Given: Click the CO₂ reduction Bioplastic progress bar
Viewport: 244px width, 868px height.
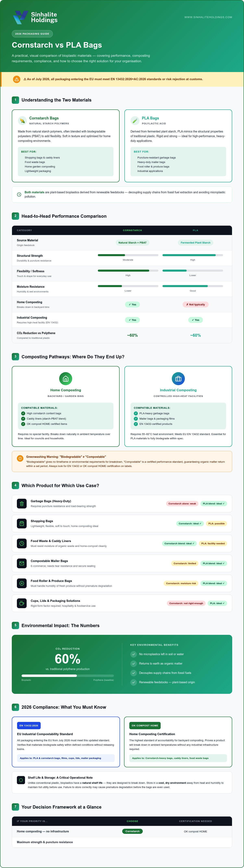Looking at the screenshot, I should click(68, 676).
